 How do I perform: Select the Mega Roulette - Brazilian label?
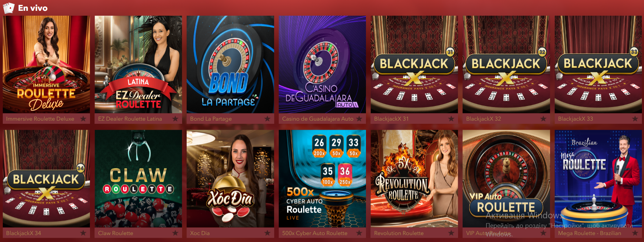coord(590,233)
